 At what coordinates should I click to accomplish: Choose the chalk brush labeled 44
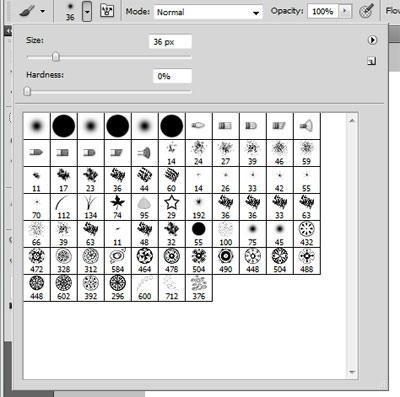[145, 180]
